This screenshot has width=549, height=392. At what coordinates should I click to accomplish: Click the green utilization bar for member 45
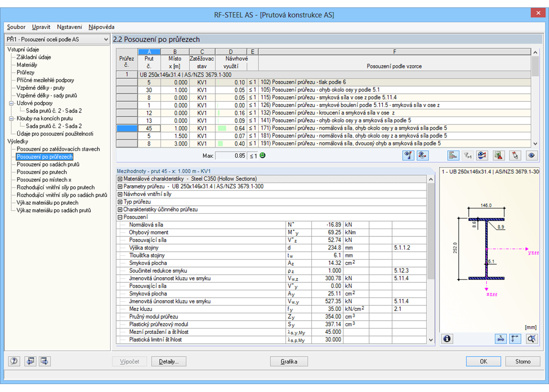(x=221, y=128)
